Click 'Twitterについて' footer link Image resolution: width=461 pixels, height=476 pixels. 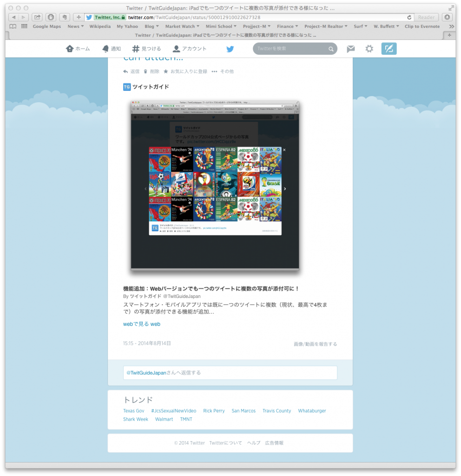point(225,443)
